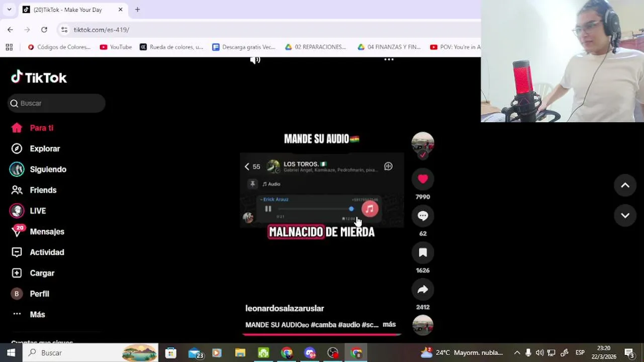Screen dimensions: 644x362
Task: Go to previous video with up chevron
Action: (x=625, y=185)
